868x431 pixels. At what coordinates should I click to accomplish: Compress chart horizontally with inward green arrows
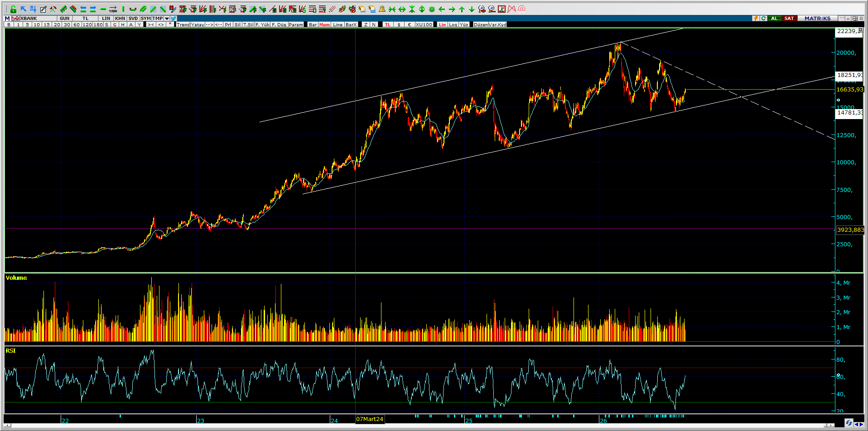(x=392, y=9)
